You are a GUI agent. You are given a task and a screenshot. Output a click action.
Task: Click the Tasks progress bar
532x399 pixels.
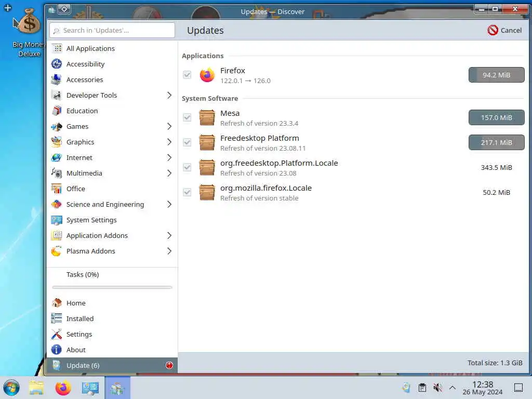[112, 287]
